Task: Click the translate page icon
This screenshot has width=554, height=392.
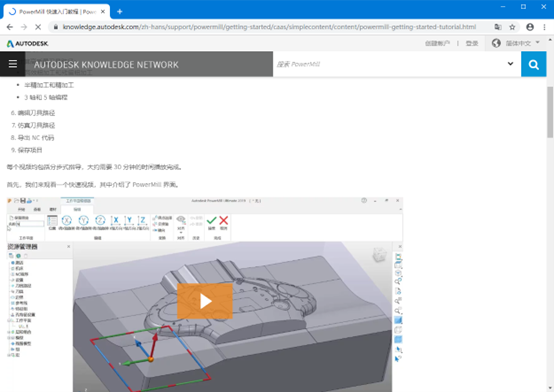Action: (498, 27)
